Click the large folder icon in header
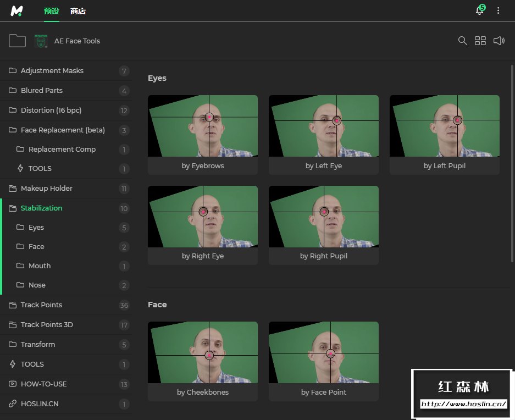Image resolution: width=515 pixels, height=420 pixels. tap(17, 41)
